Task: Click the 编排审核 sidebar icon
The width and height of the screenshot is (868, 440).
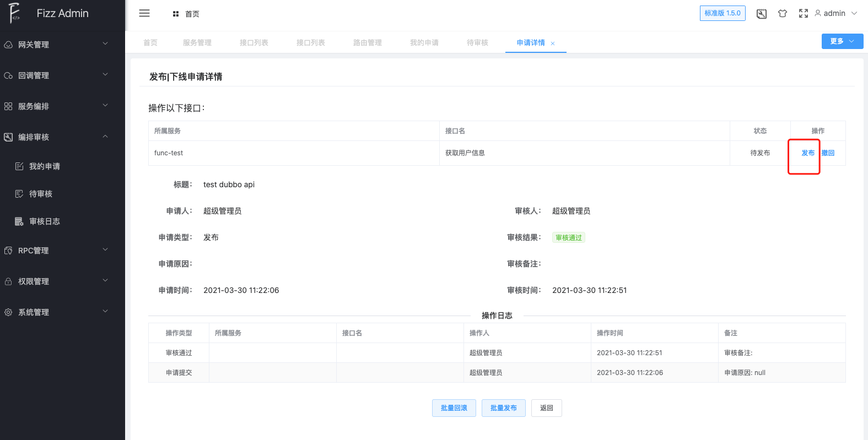Action: coord(8,137)
